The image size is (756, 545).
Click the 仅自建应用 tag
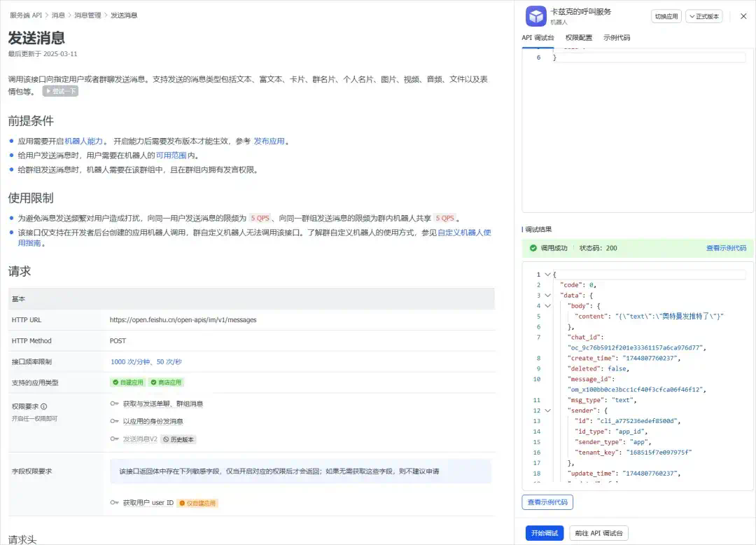(197, 503)
